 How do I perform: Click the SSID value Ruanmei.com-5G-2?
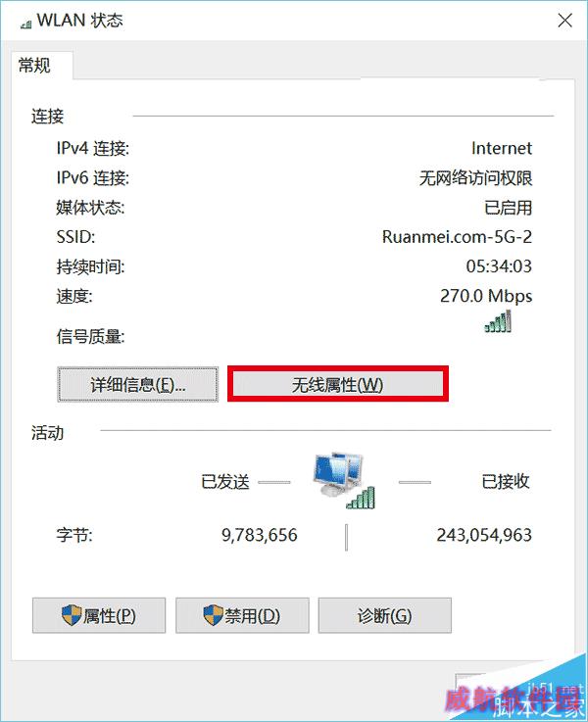point(457,237)
